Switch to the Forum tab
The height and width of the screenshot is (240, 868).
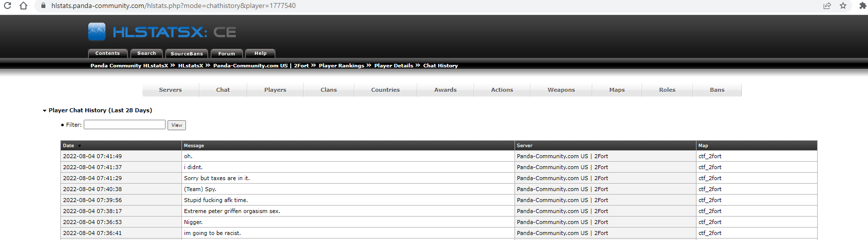click(x=226, y=53)
